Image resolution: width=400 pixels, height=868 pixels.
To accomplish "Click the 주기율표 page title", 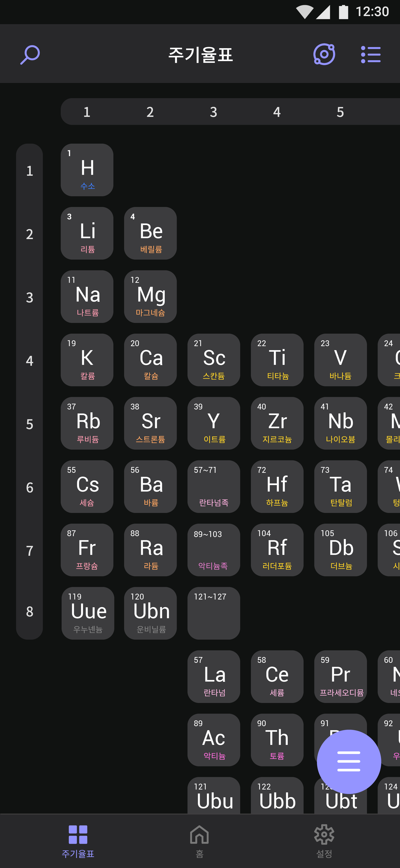I will 200,55.
